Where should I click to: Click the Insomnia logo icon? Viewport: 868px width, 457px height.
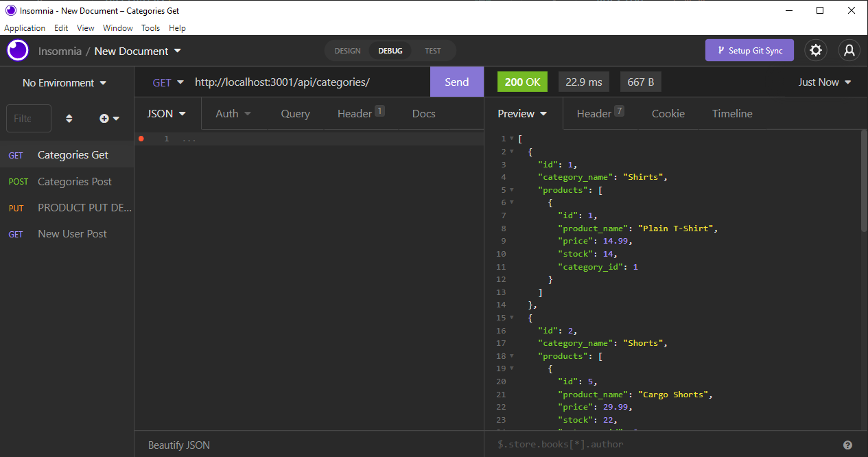(x=17, y=50)
